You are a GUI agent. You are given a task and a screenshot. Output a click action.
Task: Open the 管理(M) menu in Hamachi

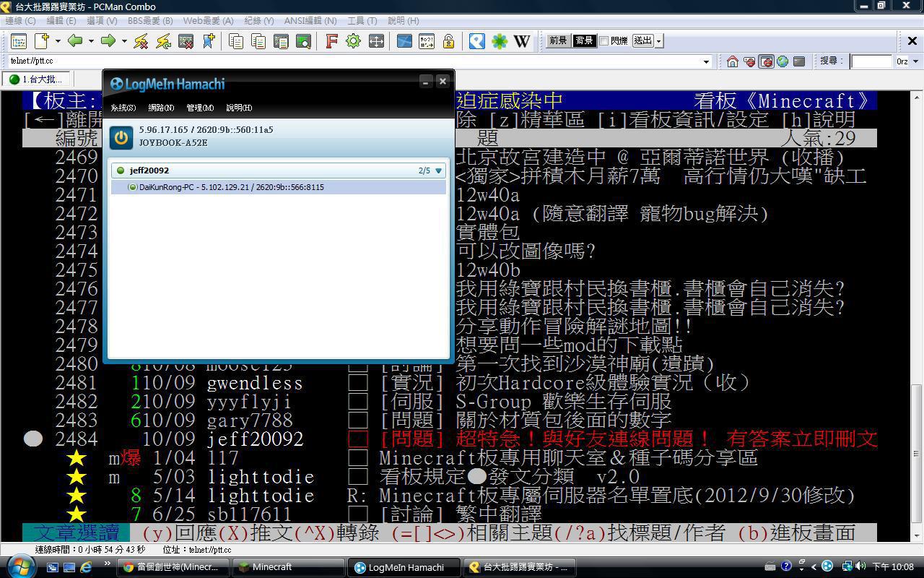pyautogui.click(x=200, y=108)
